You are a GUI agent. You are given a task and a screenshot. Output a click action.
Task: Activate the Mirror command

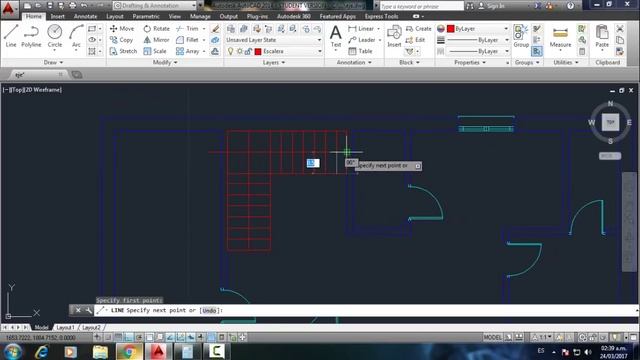click(156, 40)
